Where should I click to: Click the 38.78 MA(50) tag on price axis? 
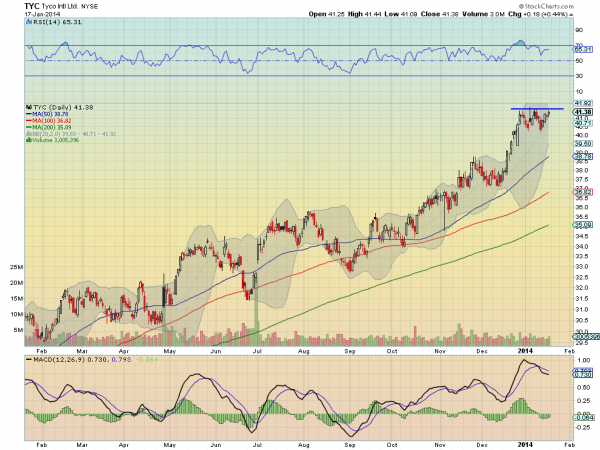(x=583, y=156)
